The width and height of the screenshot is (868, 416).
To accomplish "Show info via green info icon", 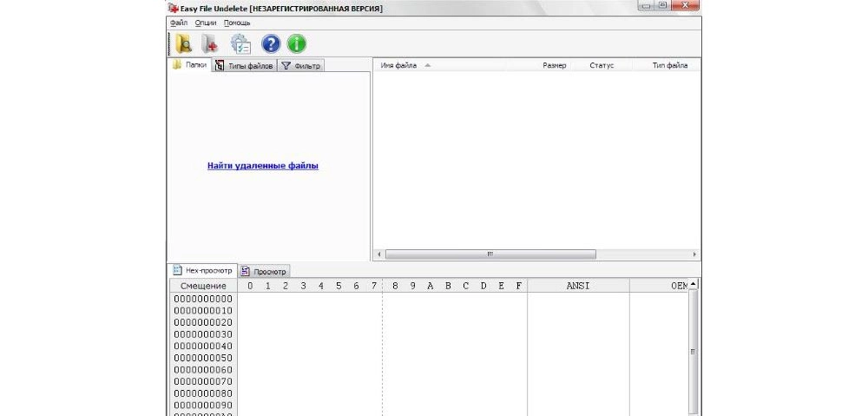I will [x=297, y=43].
